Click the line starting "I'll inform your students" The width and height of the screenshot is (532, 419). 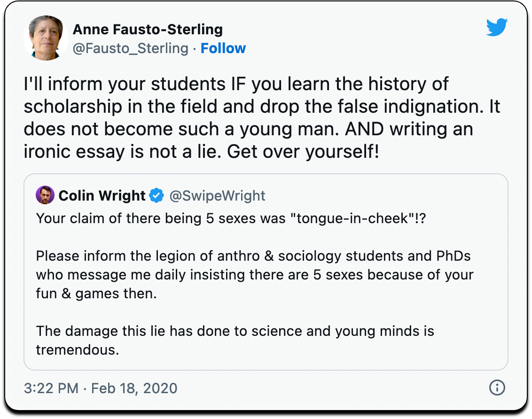point(236,85)
